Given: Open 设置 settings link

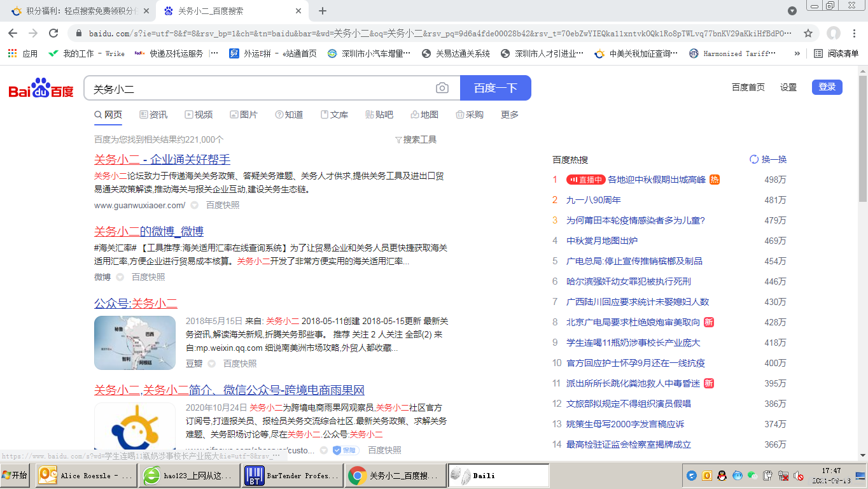Looking at the screenshot, I should [788, 87].
